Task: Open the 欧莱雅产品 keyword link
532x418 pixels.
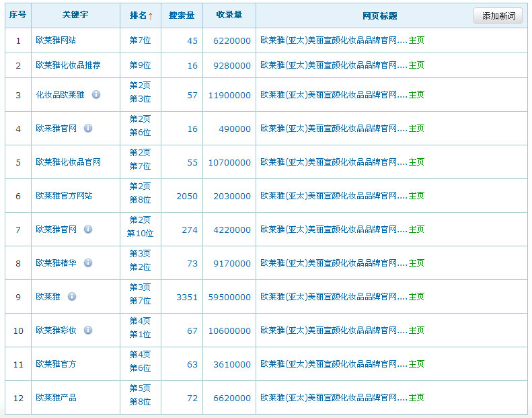Action: click(56, 398)
